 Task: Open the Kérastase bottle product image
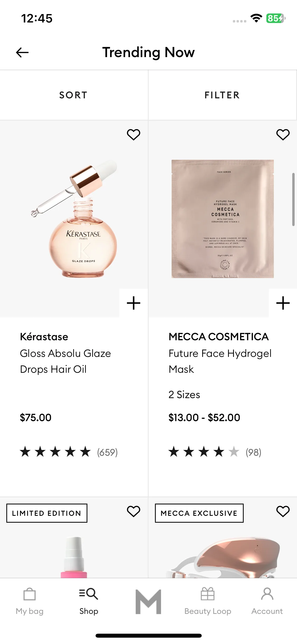(x=74, y=219)
